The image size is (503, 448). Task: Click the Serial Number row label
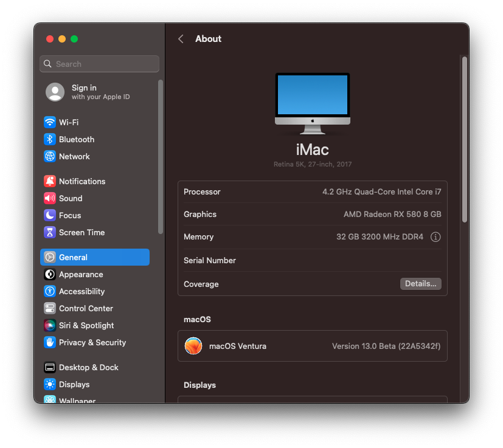click(210, 260)
